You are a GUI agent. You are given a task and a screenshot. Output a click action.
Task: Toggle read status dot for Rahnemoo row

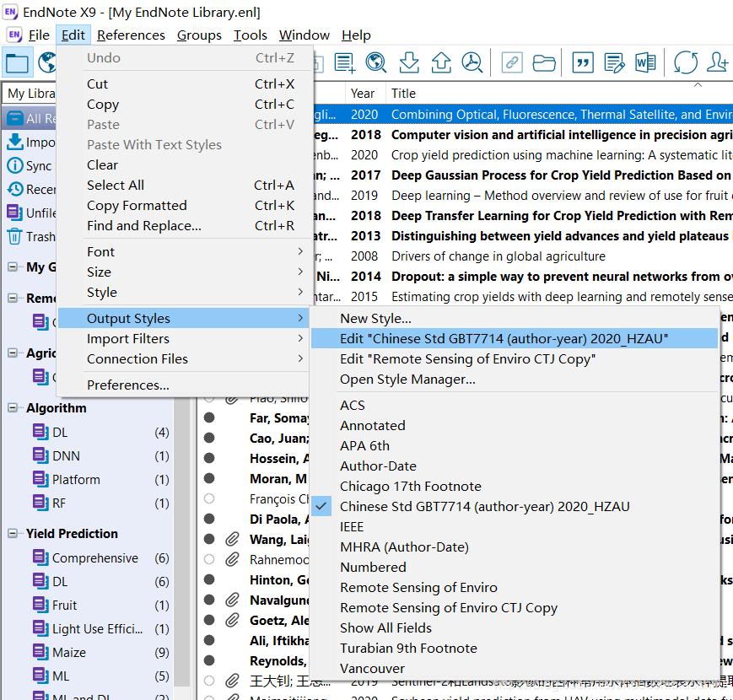(x=209, y=559)
